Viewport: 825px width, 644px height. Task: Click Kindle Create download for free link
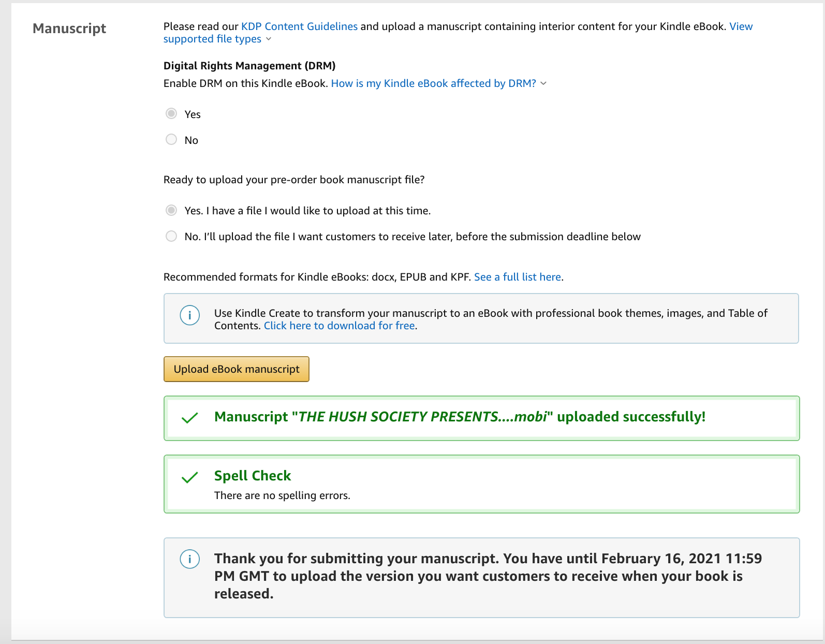[340, 326]
